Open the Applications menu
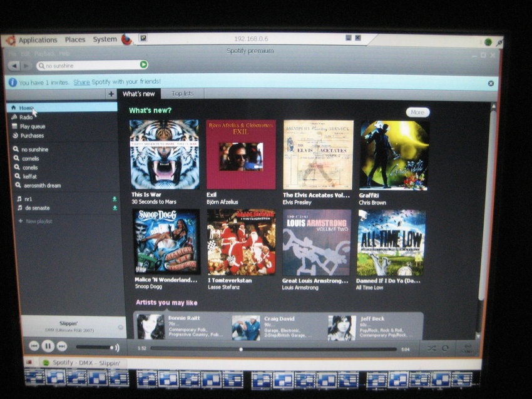 click(x=38, y=40)
